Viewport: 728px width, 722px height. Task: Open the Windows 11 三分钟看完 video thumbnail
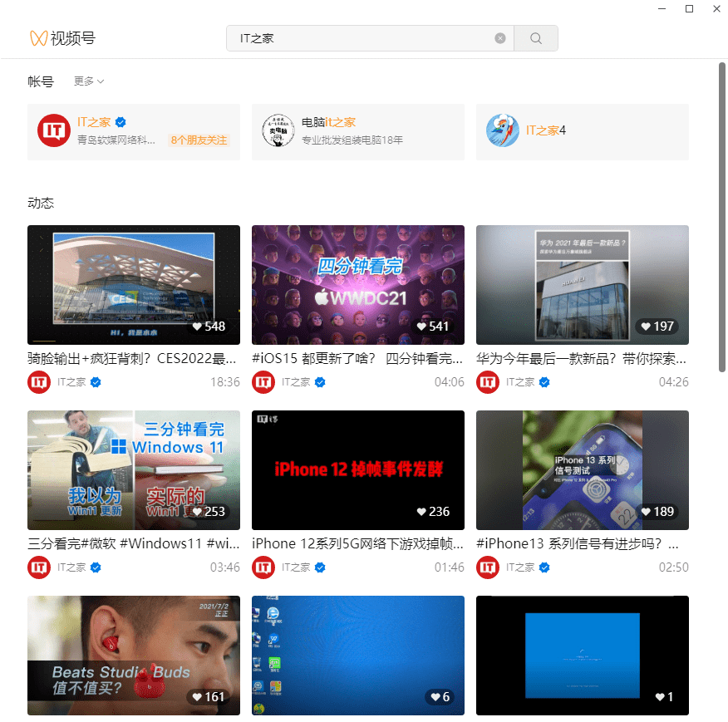point(133,470)
